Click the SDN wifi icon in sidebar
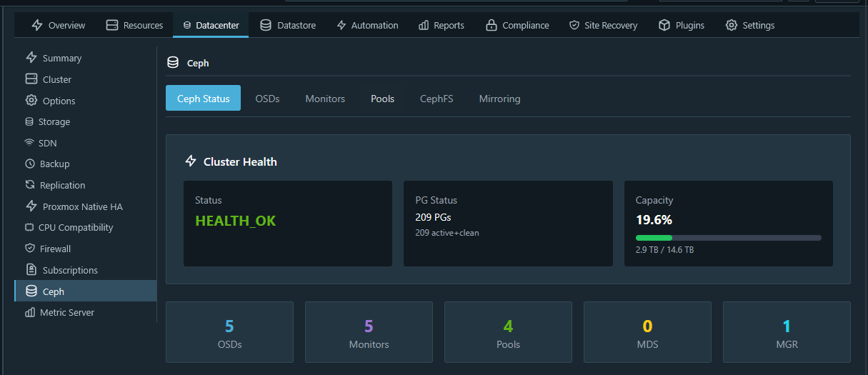Viewport: 868px width, 375px height. tap(29, 143)
